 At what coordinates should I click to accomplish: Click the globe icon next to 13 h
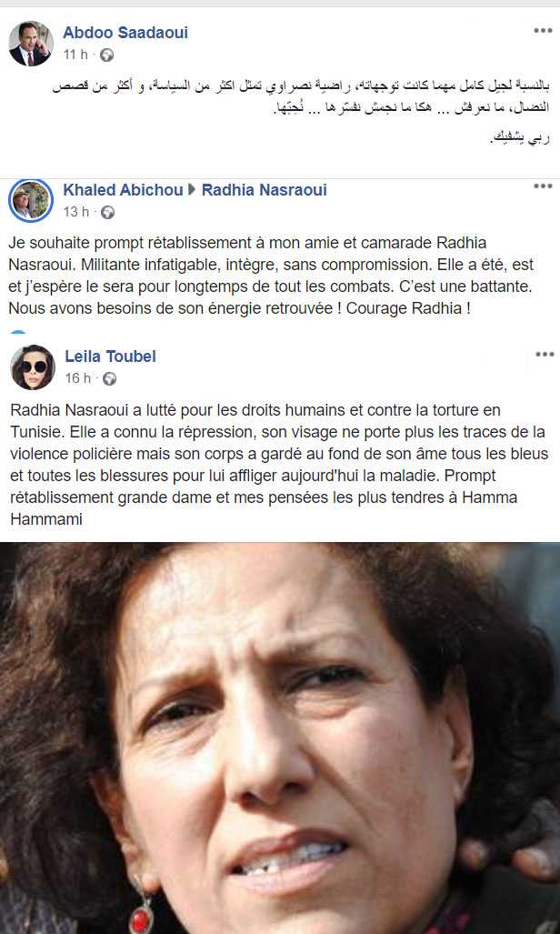(107, 213)
